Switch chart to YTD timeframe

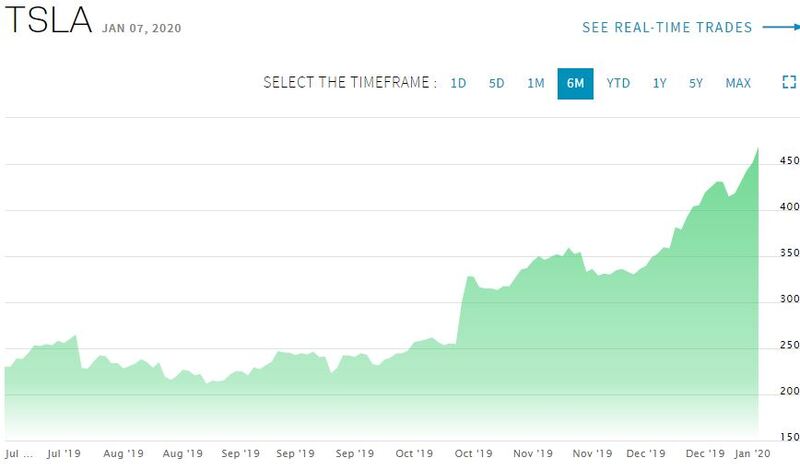tap(618, 83)
